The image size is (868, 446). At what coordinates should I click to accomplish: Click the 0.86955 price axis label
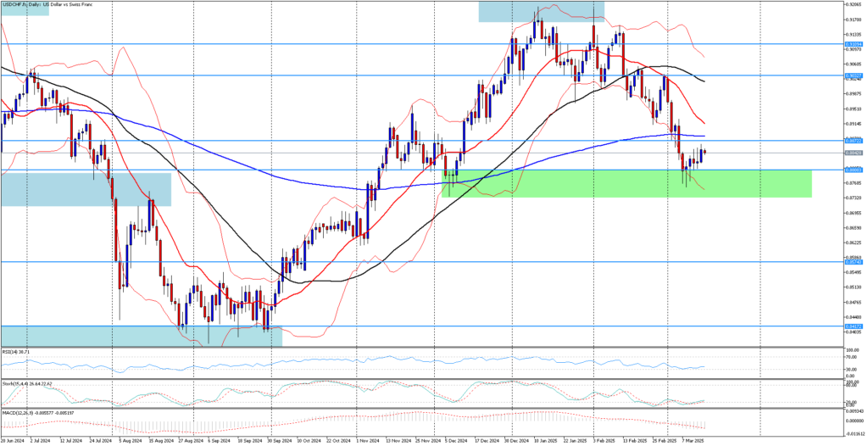coord(853,213)
